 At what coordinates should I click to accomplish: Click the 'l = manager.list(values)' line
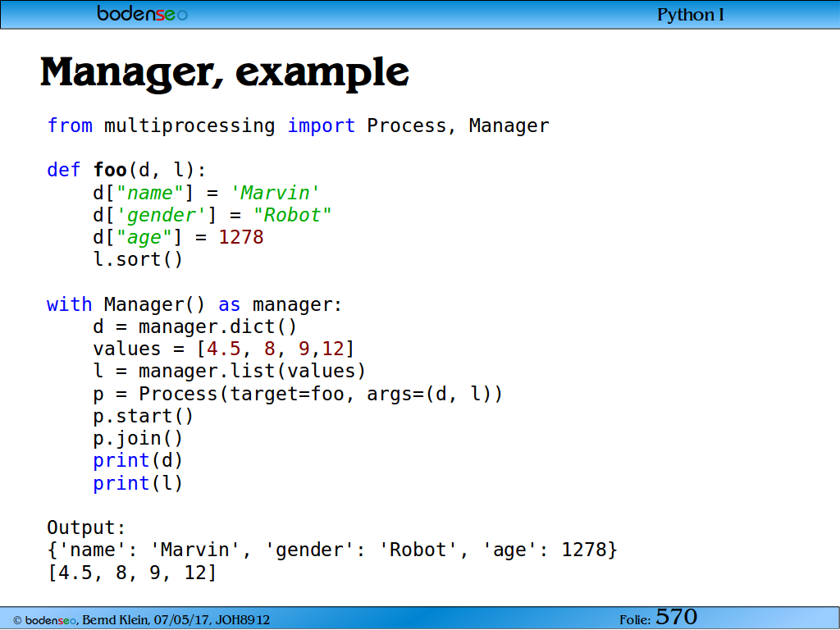click(230, 372)
